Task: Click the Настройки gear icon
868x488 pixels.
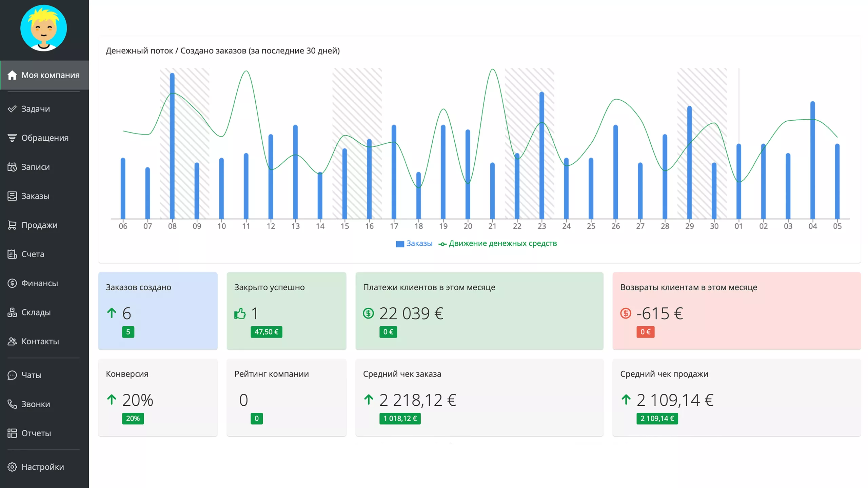Action: pyautogui.click(x=12, y=467)
